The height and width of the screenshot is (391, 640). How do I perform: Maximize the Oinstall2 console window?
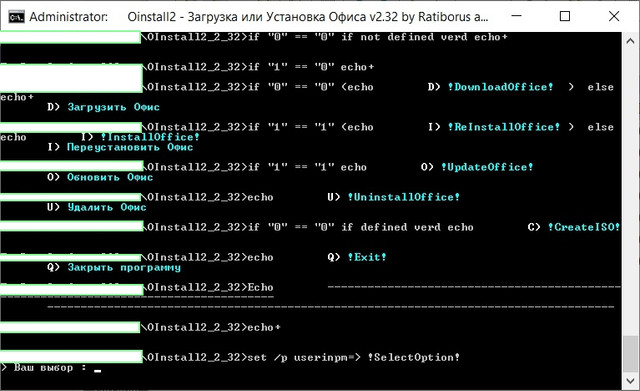[x=564, y=16]
